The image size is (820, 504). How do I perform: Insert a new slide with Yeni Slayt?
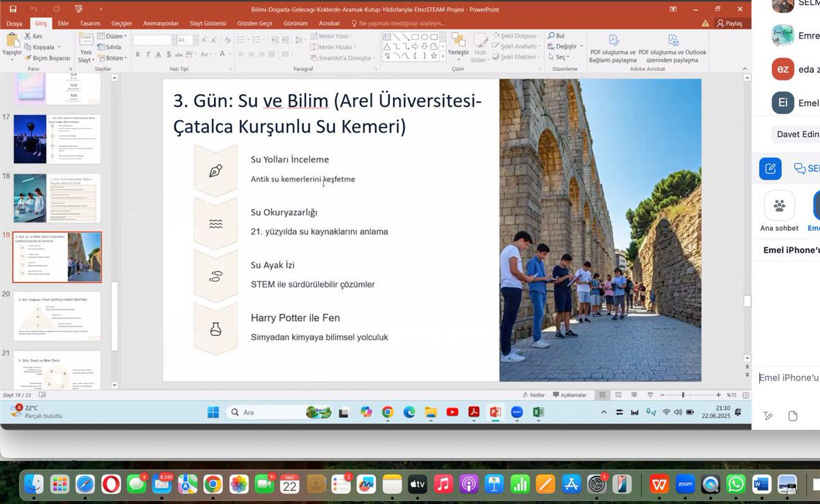tap(85, 46)
